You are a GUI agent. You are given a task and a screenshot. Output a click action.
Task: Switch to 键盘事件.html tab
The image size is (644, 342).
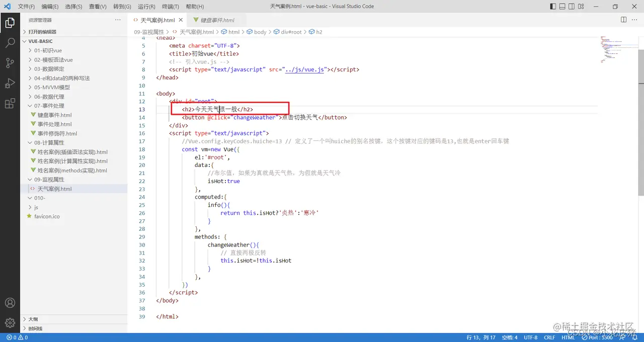pos(217,20)
